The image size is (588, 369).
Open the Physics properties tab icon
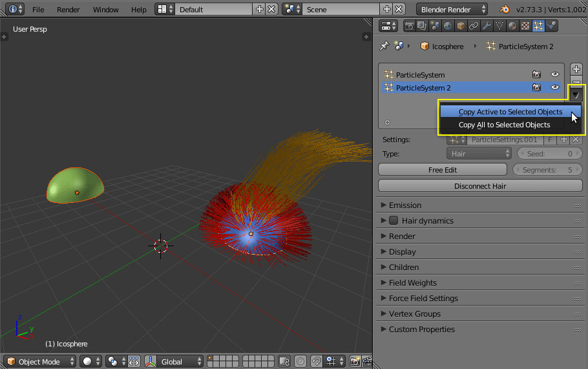(552, 26)
